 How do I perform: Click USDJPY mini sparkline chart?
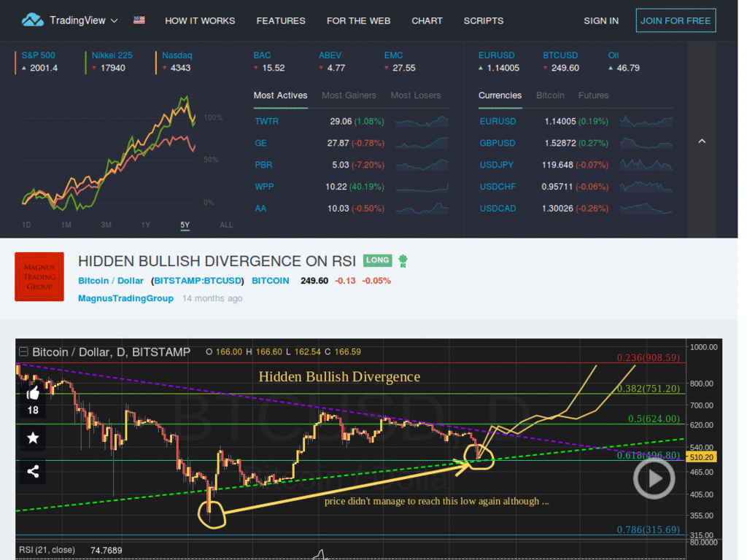pyautogui.click(x=646, y=165)
